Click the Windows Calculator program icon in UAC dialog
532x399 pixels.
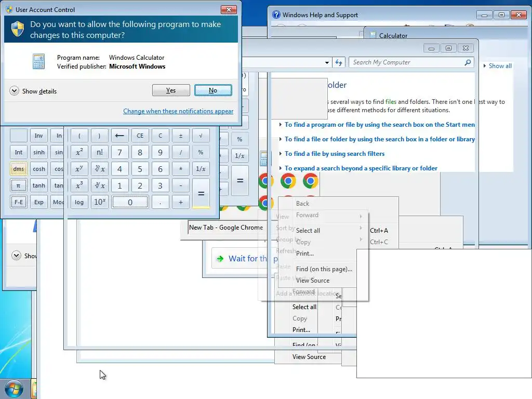[38, 61]
